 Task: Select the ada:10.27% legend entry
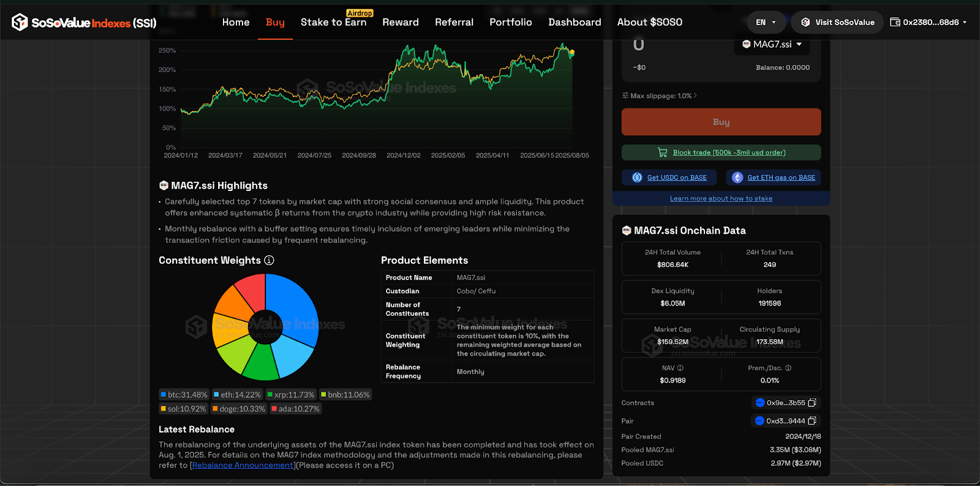click(x=296, y=409)
